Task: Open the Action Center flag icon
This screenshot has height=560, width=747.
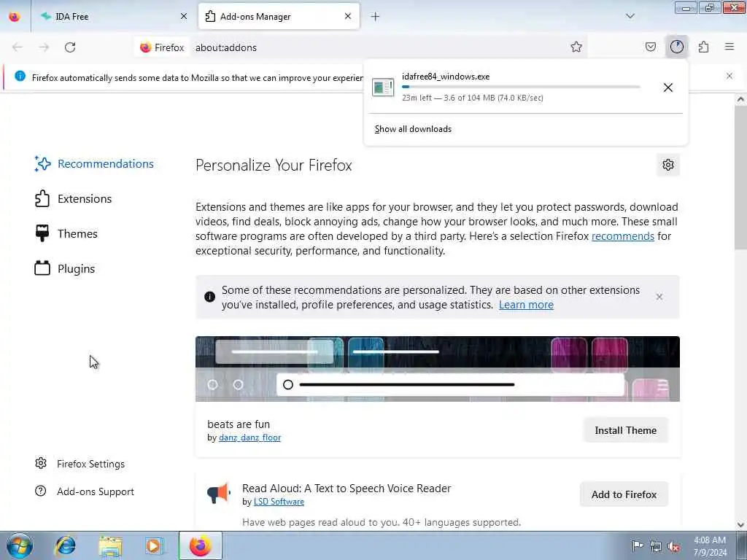Action: coord(638,545)
